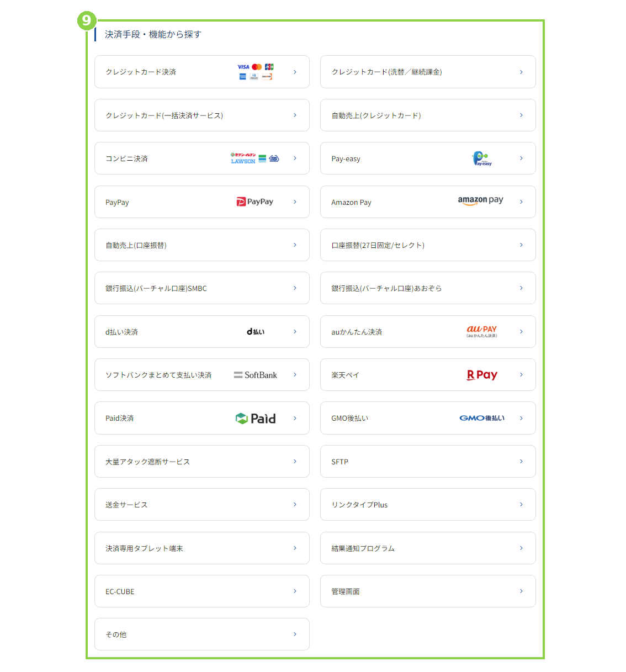Open the クレジットカード決済 category
Screen dimensions: 626x672
(202, 72)
